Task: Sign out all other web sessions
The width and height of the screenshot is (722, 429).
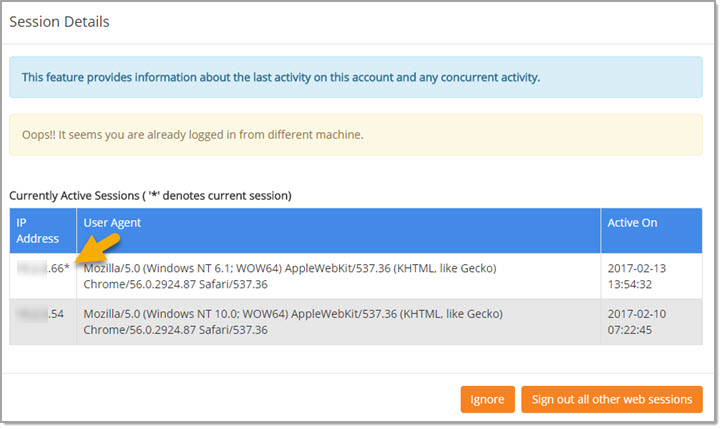Action: (611, 399)
